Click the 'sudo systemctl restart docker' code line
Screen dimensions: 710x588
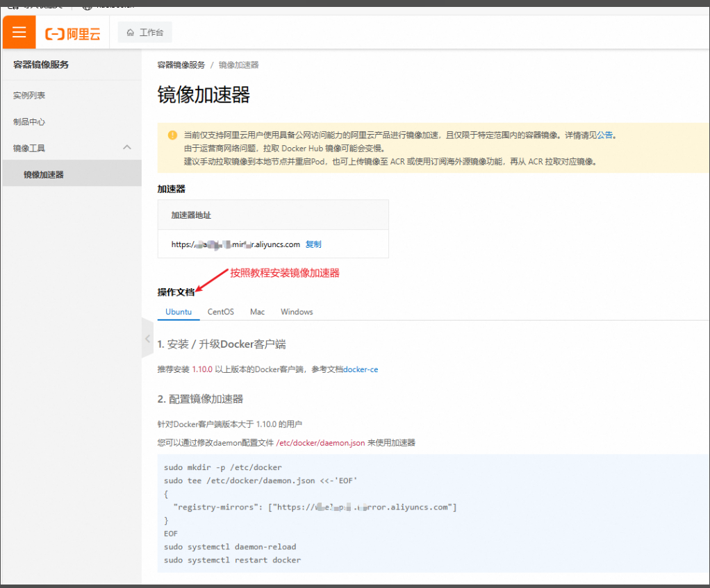point(232,560)
